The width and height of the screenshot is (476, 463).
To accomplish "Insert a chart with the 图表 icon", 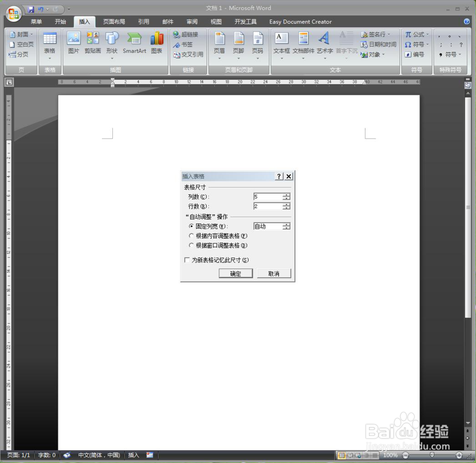I will pos(157,43).
